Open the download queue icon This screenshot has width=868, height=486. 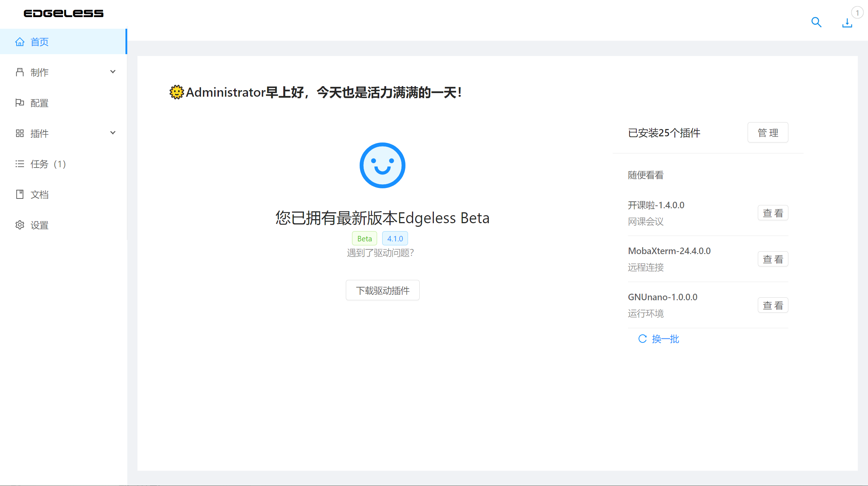[x=847, y=23]
